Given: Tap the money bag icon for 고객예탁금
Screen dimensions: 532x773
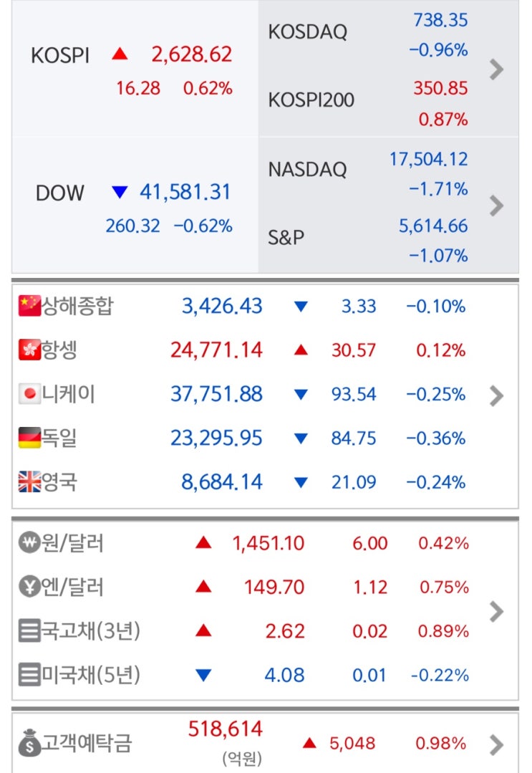Looking at the screenshot, I should click(x=31, y=744).
